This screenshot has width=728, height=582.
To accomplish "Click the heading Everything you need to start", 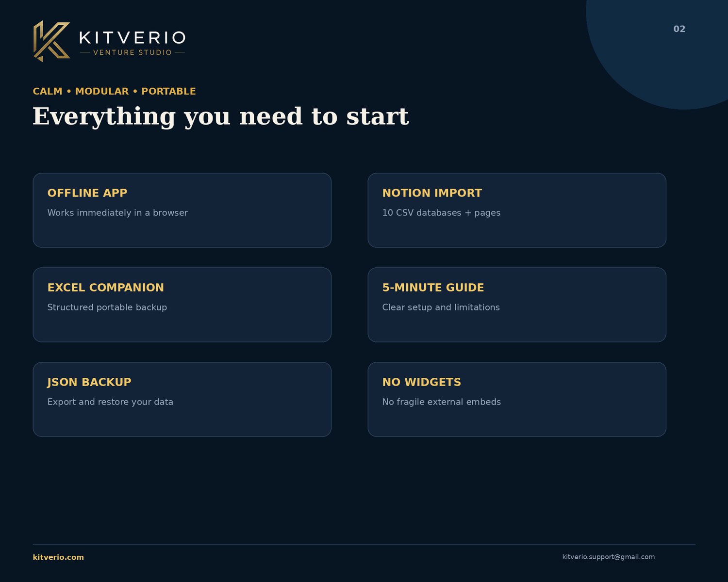I will click(x=221, y=117).
